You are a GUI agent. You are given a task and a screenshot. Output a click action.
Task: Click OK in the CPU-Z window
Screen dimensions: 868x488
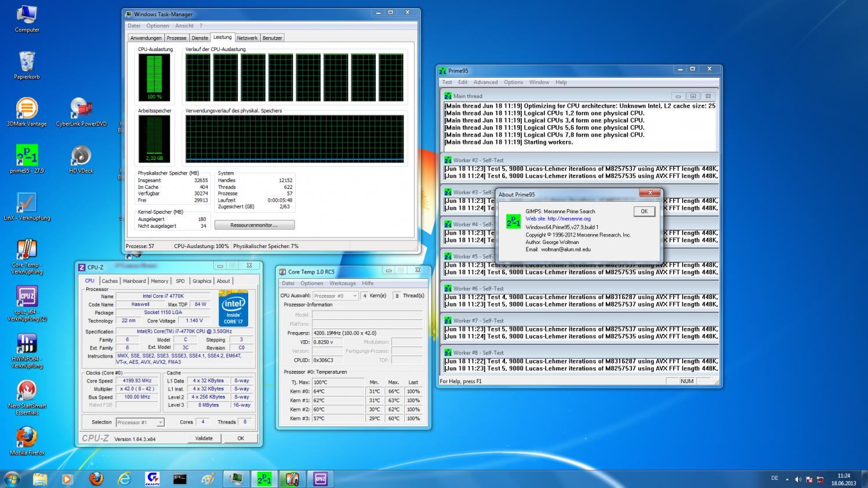(x=241, y=438)
